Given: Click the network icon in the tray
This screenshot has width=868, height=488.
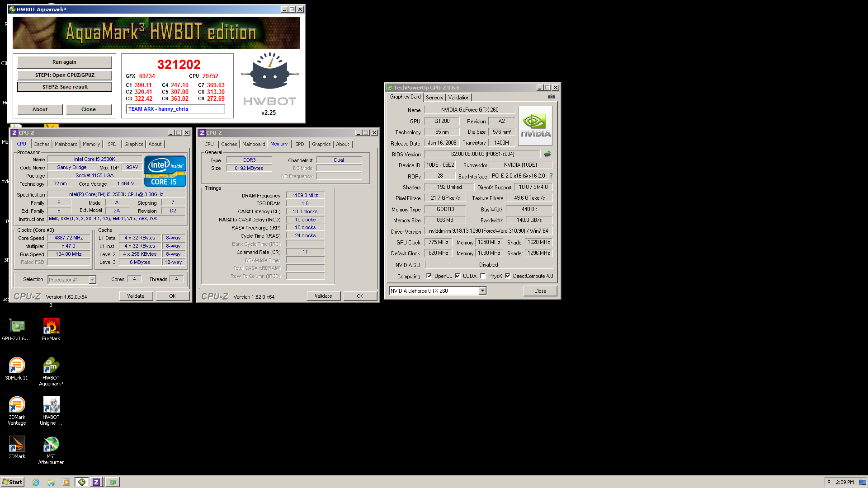Looking at the screenshot, I should (x=863, y=482).
